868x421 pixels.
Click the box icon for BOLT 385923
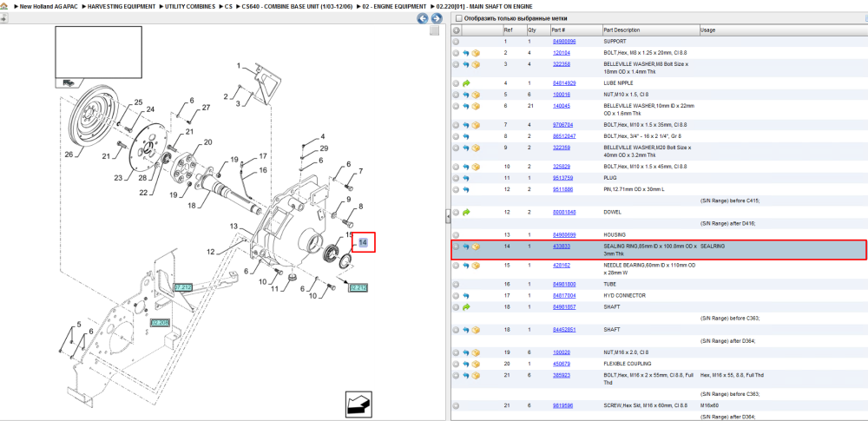(476, 376)
